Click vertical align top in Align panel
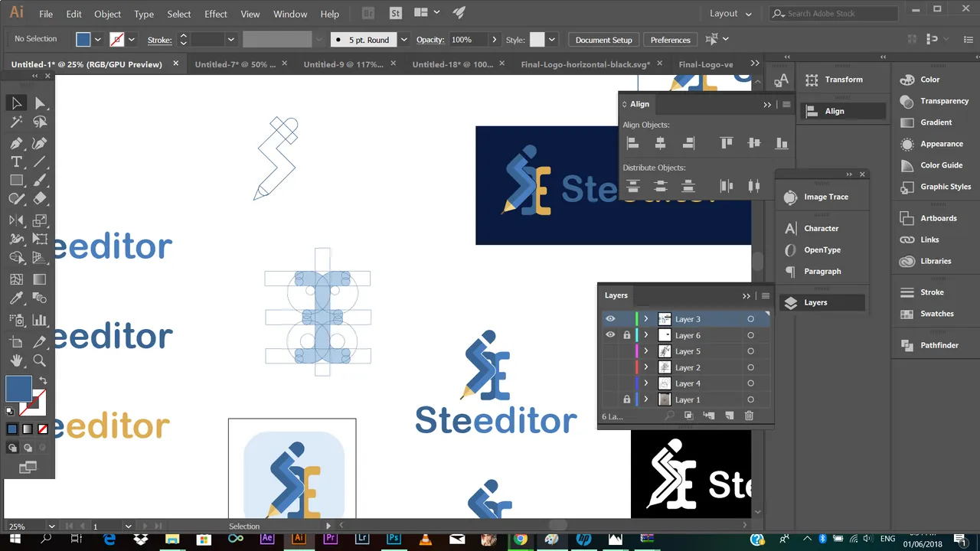The image size is (980, 551). (727, 143)
